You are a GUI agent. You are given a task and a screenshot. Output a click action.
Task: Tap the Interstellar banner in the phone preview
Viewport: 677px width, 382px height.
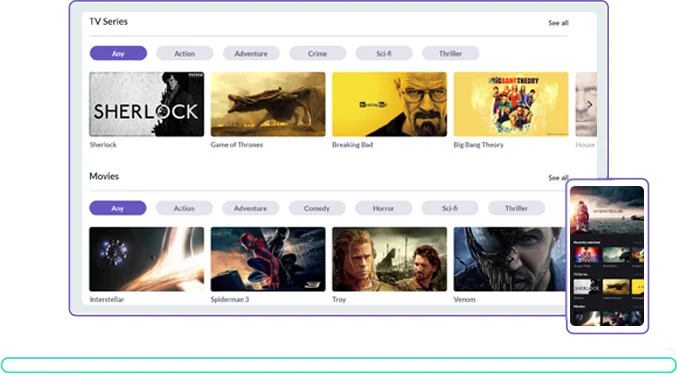click(607, 211)
